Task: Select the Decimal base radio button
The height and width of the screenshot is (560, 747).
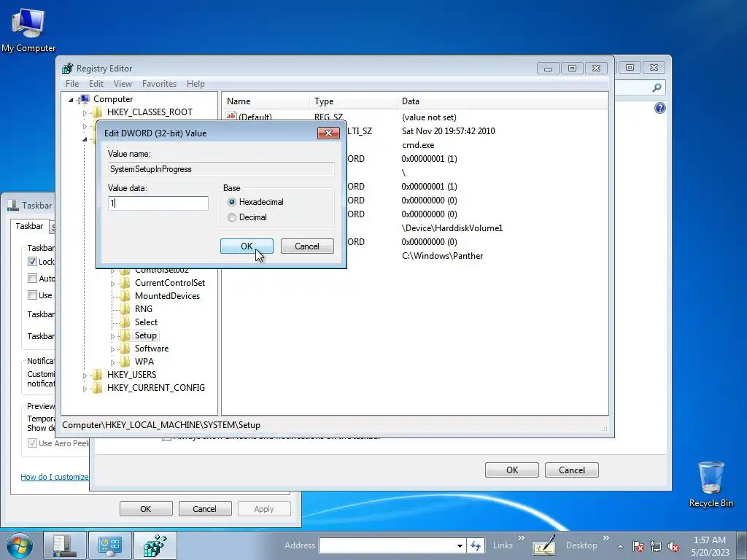Action: (x=232, y=217)
